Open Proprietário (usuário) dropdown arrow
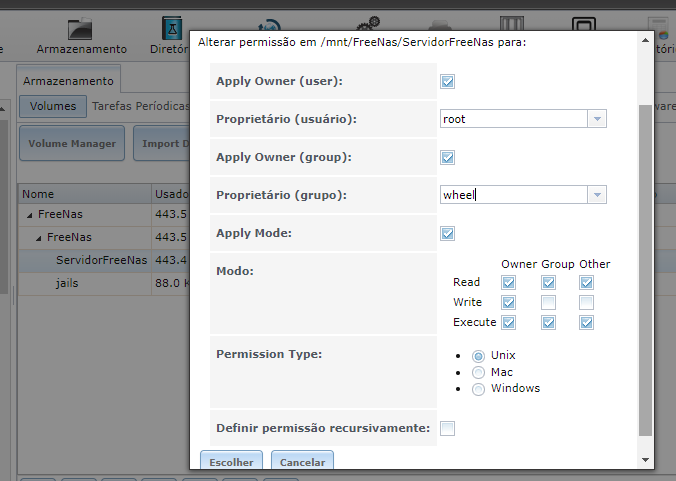The image size is (676, 481). pos(597,119)
